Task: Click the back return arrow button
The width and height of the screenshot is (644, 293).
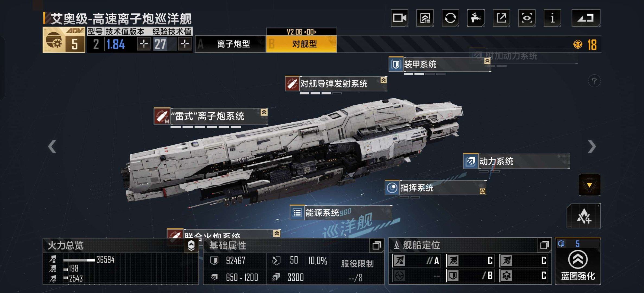Action: pos(586,18)
